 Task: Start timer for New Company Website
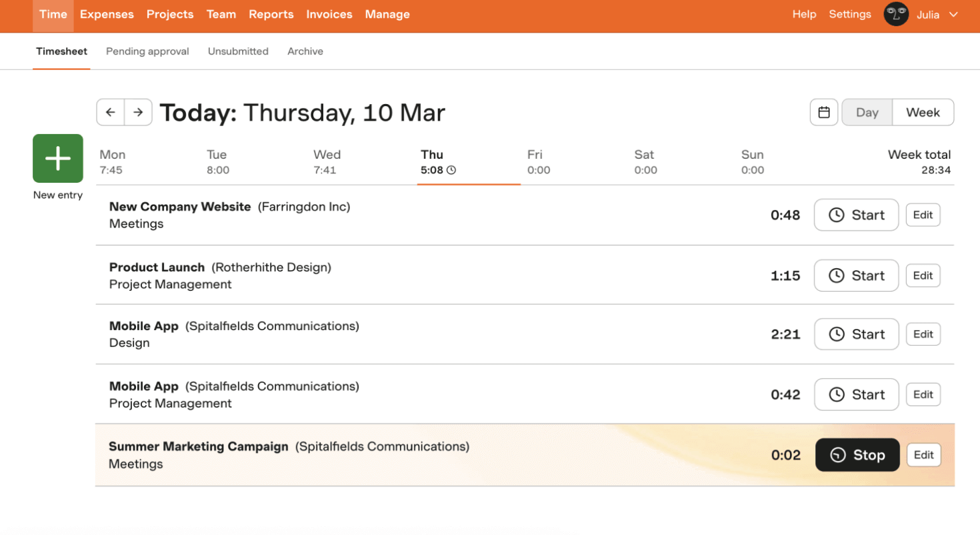pyautogui.click(x=856, y=215)
